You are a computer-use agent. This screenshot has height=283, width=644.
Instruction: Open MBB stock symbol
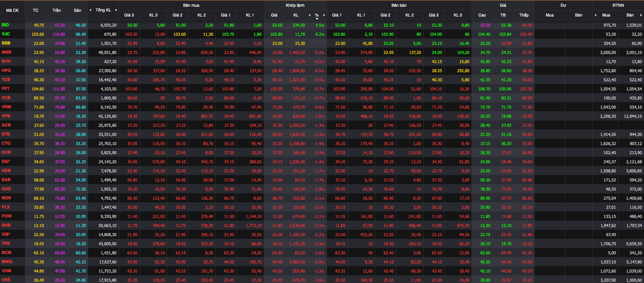(x=6, y=52)
